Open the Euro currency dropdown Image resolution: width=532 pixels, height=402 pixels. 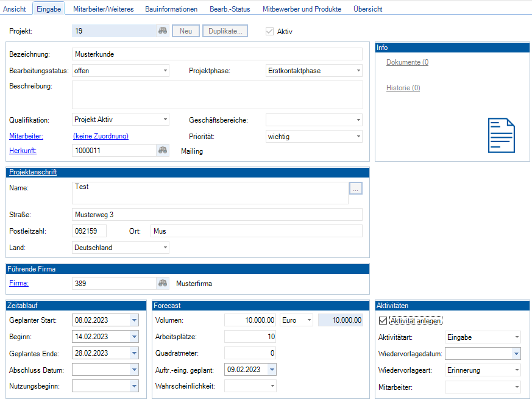click(x=309, y=320)
